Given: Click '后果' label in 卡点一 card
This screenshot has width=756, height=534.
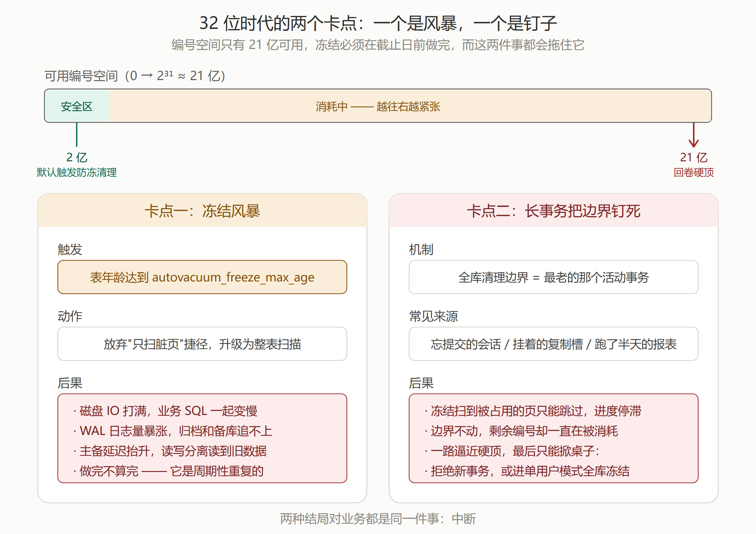Looking at the screenshot, I should coord(70,383).
